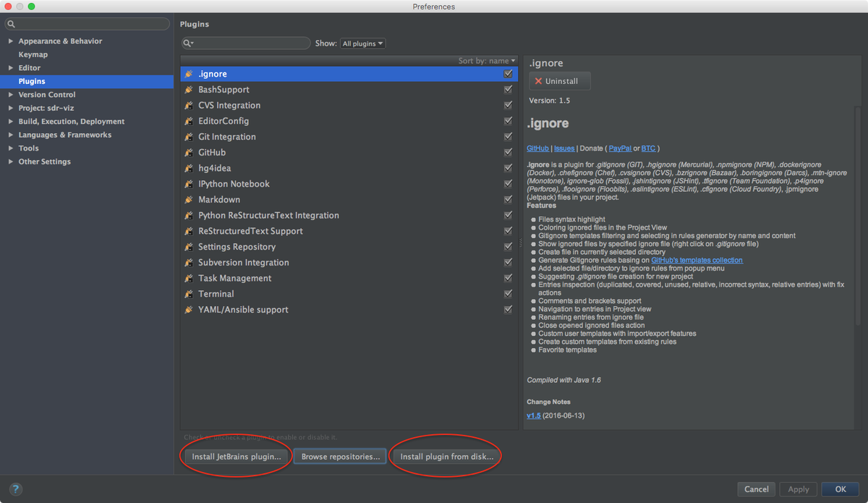This screenshot has height=503, width=868.
Task: Expand Project: sdr-viz settings
Action: pos(10,108)
